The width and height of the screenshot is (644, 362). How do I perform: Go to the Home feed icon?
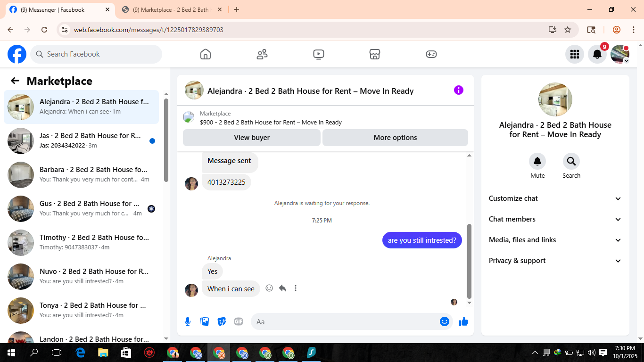(206, 54)
